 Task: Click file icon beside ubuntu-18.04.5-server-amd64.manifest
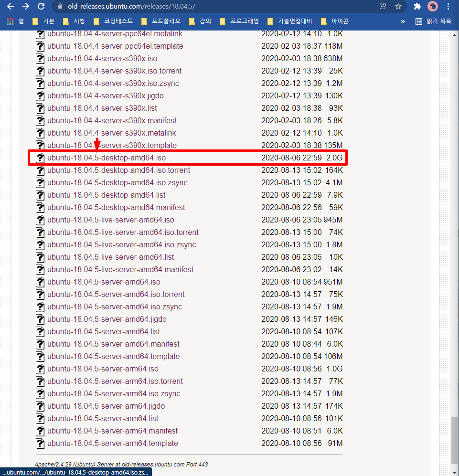point(40,344)
